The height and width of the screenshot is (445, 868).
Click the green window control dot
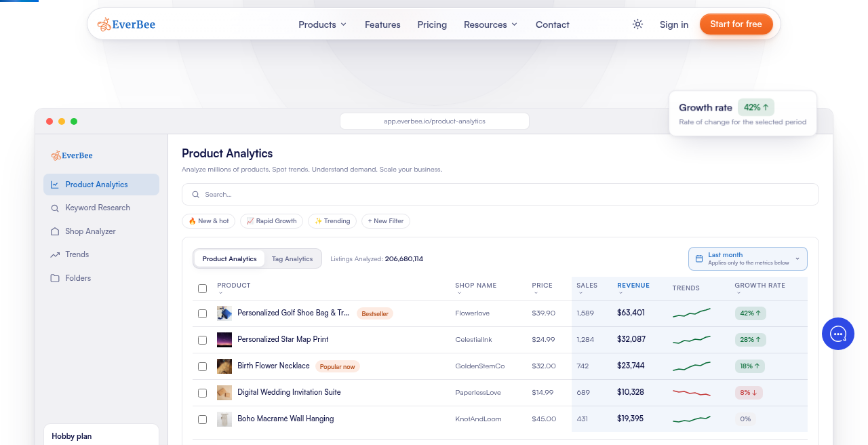click(74, 121)
